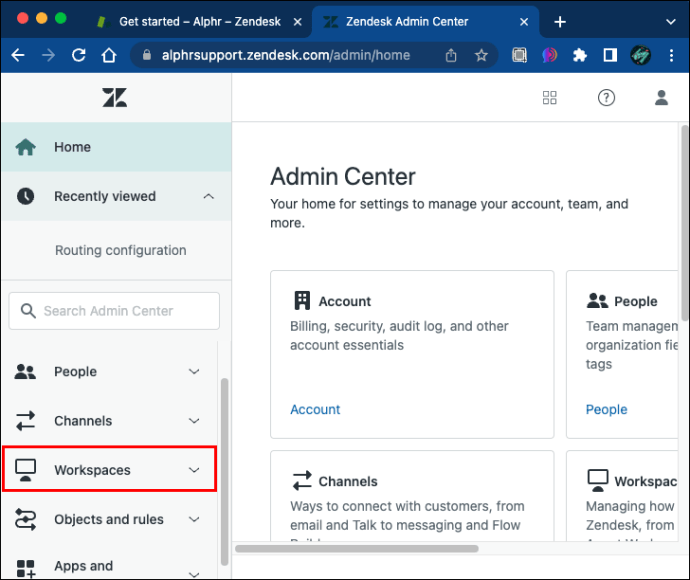Image resolution: width=690 pixels, height=580 pixels.
Task: Expand the People sidebar menu chevron
Action: click(194, 371)
